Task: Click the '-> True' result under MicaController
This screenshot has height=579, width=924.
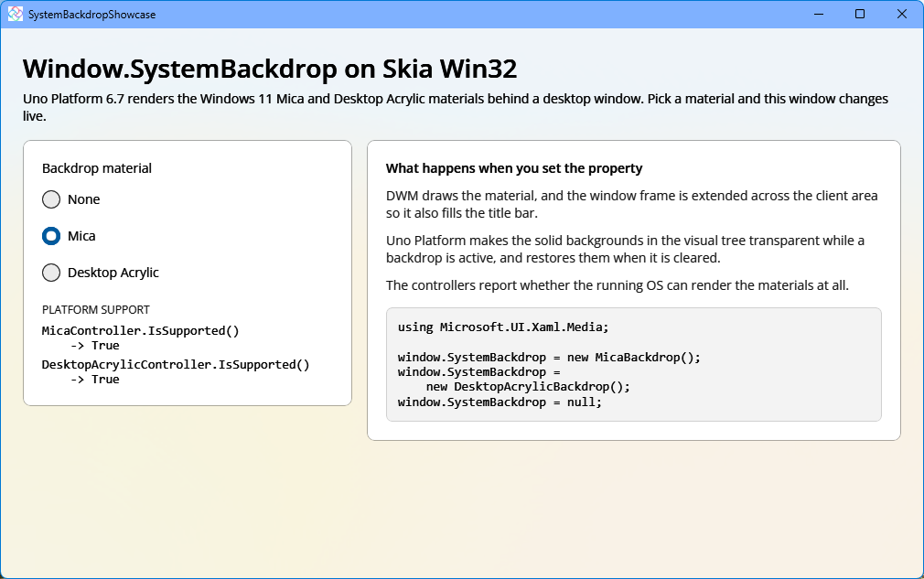Action: tap(95, 346)
